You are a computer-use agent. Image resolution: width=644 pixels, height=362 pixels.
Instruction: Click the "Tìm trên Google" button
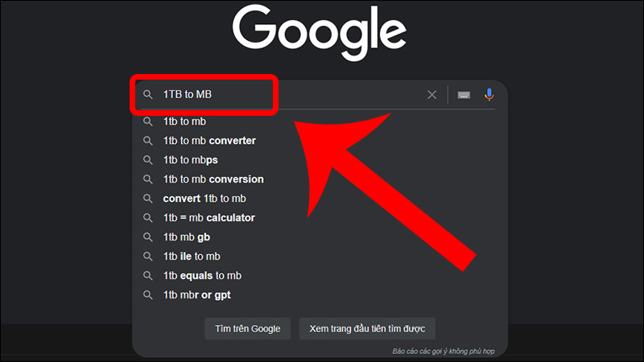tap(248, 329)
